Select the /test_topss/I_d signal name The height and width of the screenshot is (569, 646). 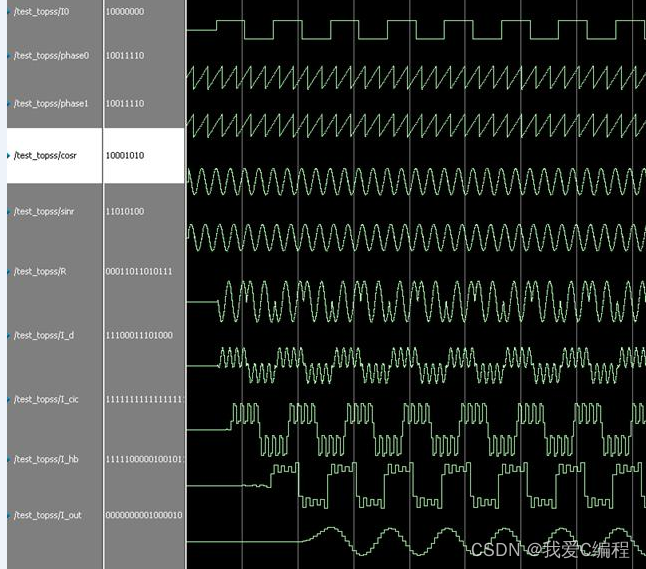pyautogui.click(x=44, y=335)
